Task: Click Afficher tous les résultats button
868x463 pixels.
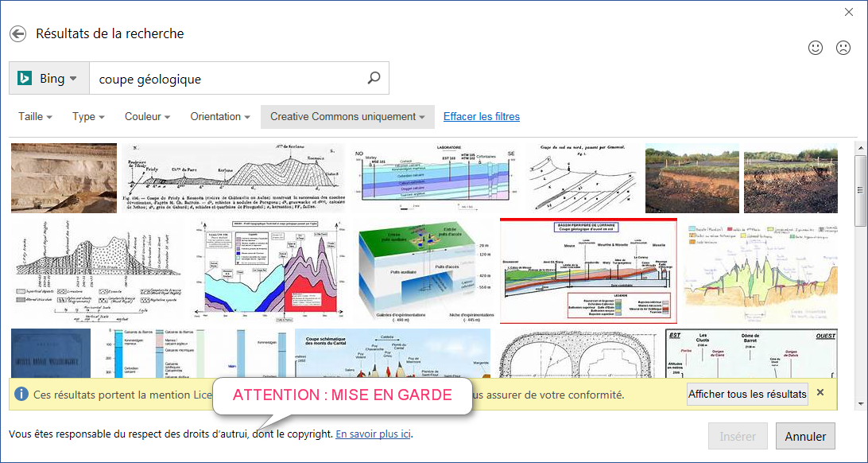Action: 747,395
